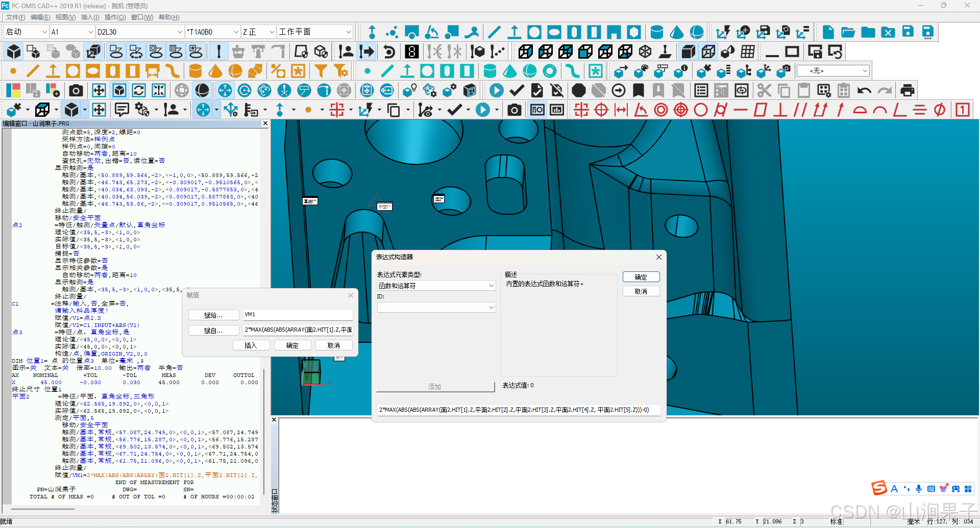Click the scissors cut icon
The image size is (980, 528).
click(x=764, y=91)
